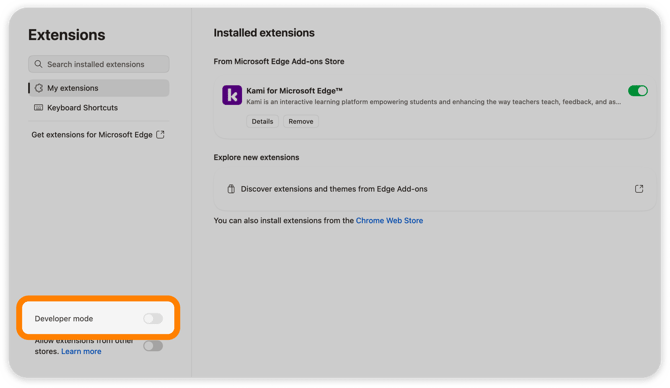The height and width of the screenshot is (388, 670).
Task: Click external link icon beside Get extensions
Action: pos(160,135)
